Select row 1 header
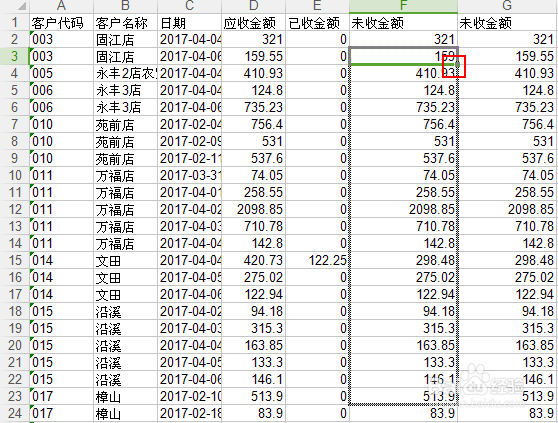Image resolution: width=558 pixels, height=423 pixels. click(x=14, y=22)
